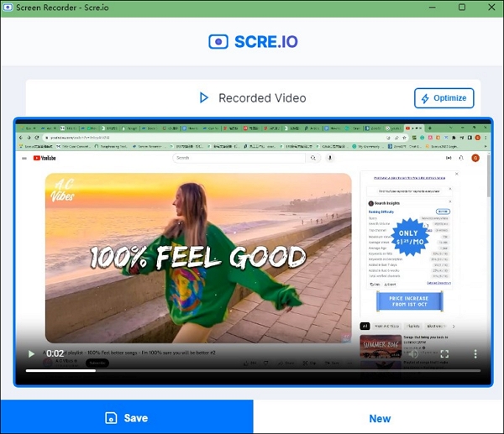The height and width of the screenshot is (434, 504).
Task: Click the play triangle beside Recorded Video
Action: pos(204,97)
